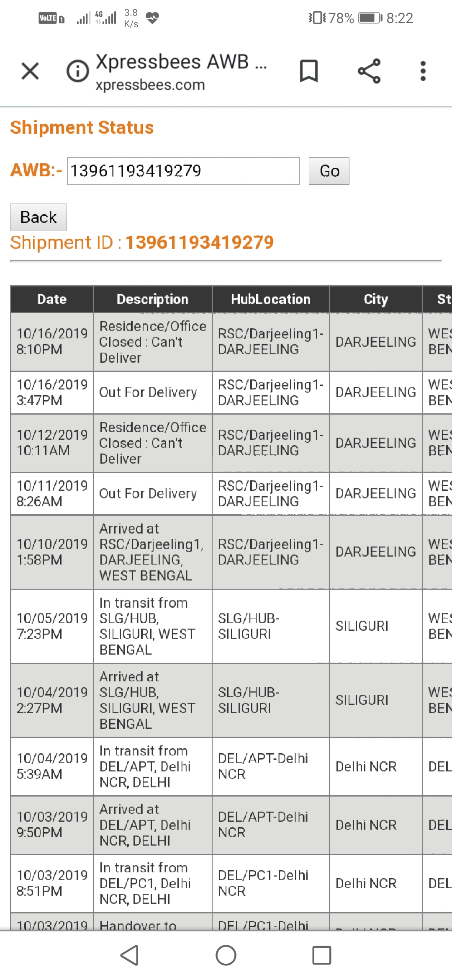Tap the Date column header
Image resolution: width=452 pixels, height=980 pixels.
tap(52, 299)
